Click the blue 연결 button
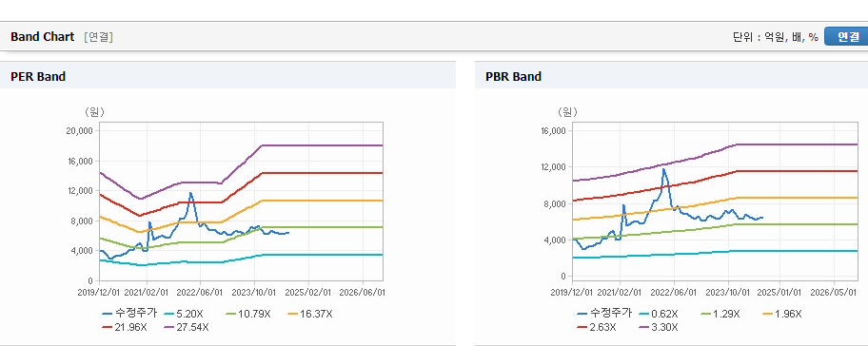Image resolution: width=868 pixels, height=346 pixels. 846,36
